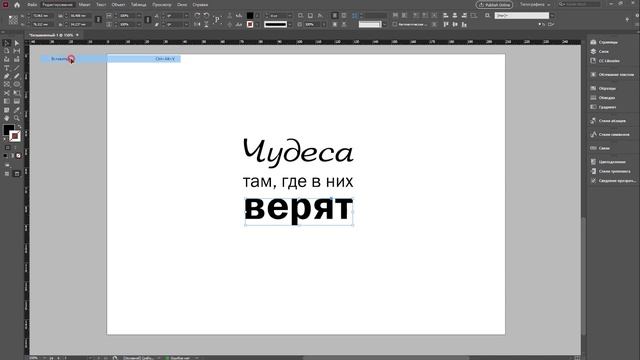Click the stroke swatch in toolbox
640x360 pixels.
[15, 136]
